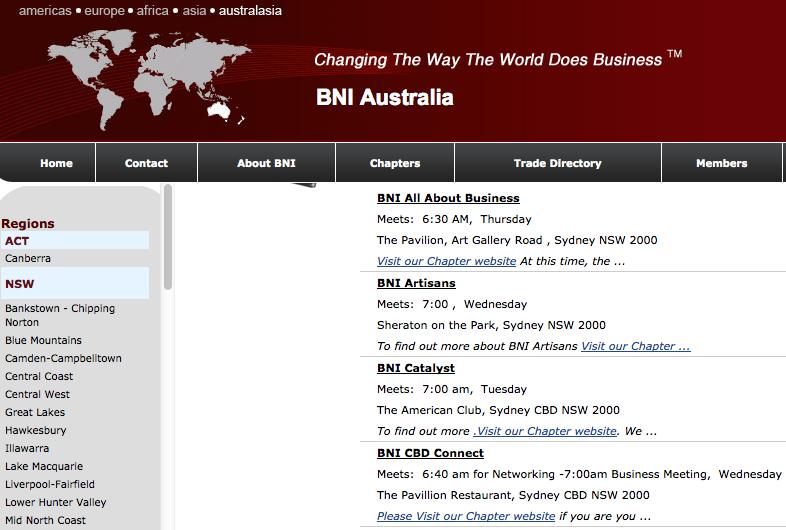Screen dimensions: 786x530
Task: Click 'Meets: 7:00 am, Tuesday' text
Action: tap(452, 389)
